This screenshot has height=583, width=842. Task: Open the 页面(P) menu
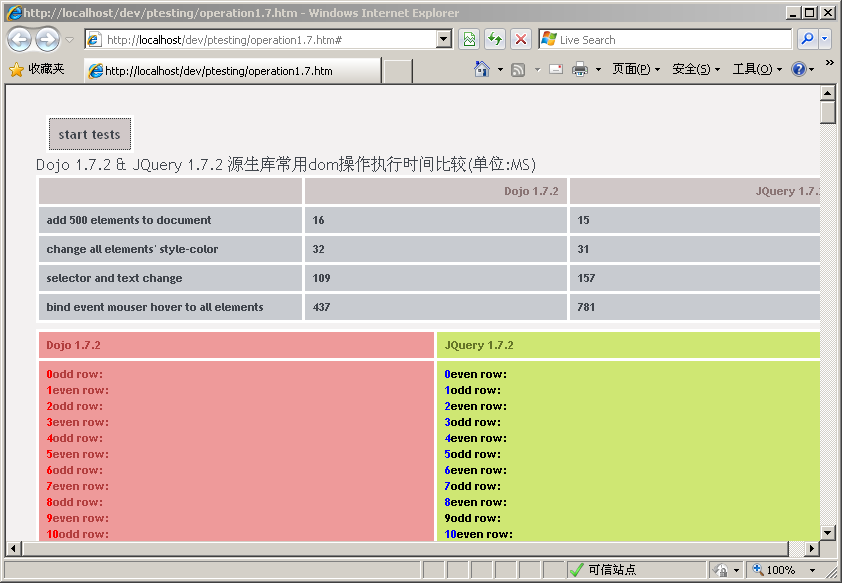[636, 69]
